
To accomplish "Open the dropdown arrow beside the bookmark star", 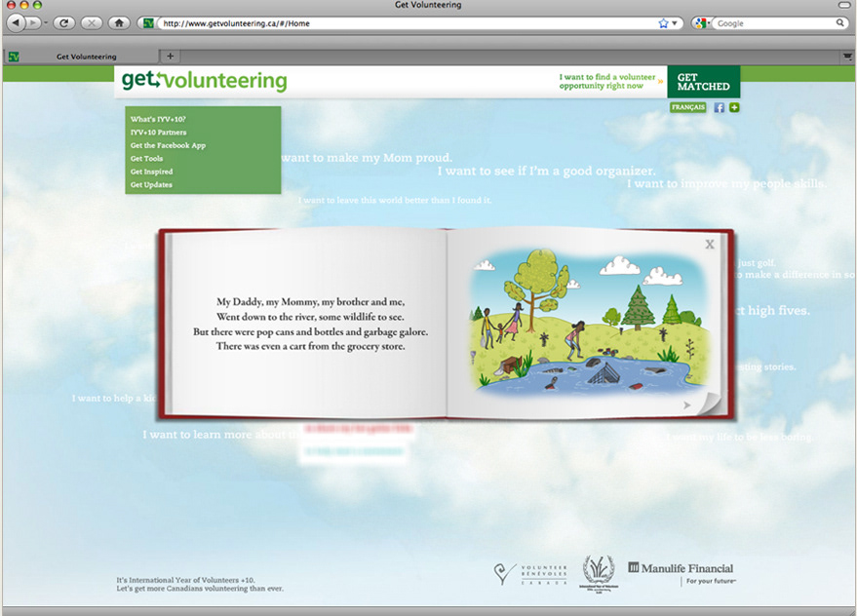I will tap(675, 23).
